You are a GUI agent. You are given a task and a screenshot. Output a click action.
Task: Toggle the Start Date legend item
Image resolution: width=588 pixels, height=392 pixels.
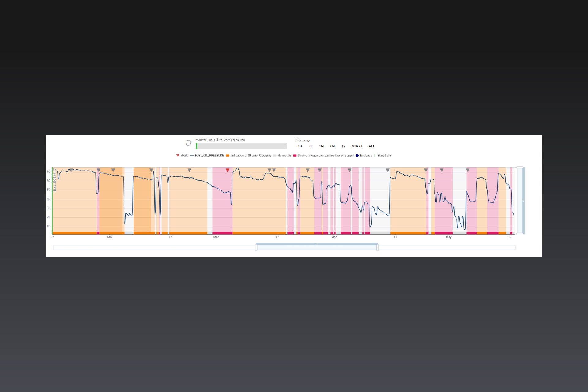pos(384,156)
